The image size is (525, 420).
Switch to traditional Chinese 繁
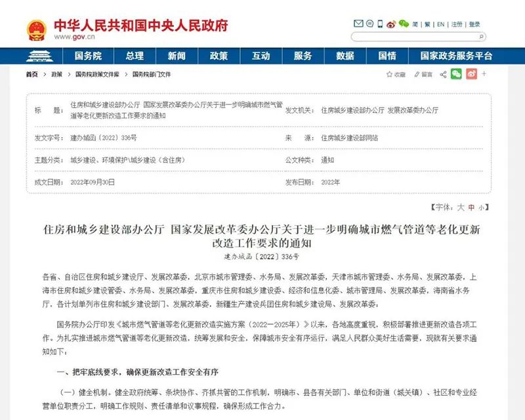pyautogui.click(x=427, y=24)
